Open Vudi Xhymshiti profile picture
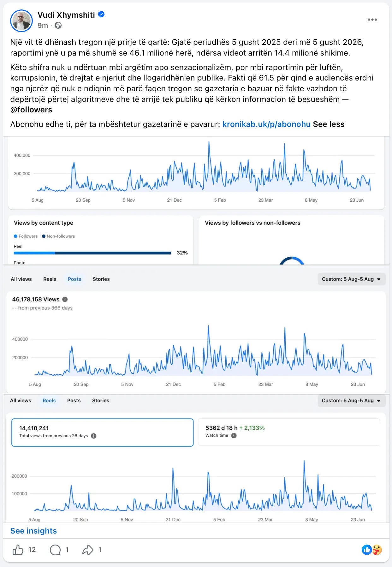The width and height of the screenshot is (392, 567). point(21,21)
